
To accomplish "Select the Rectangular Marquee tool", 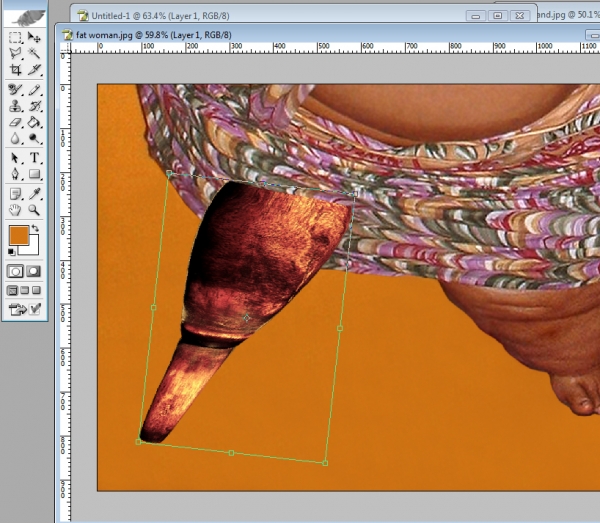I will coord(15,37).
